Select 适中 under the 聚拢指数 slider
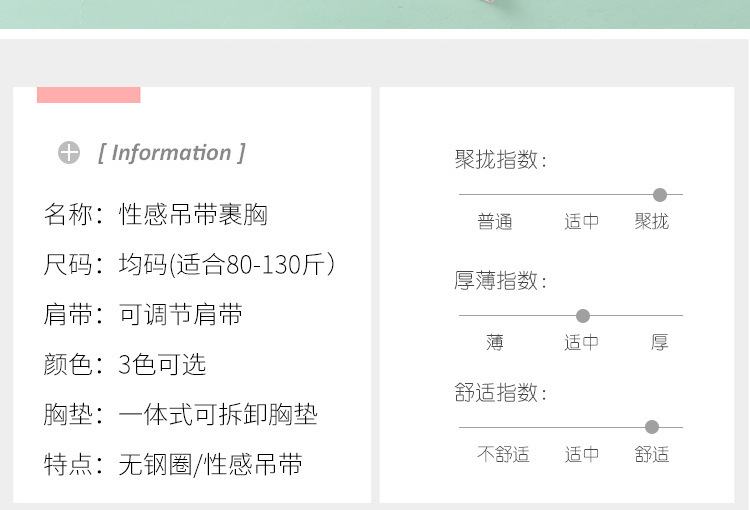The image size is (750, 510). [582, 222]
